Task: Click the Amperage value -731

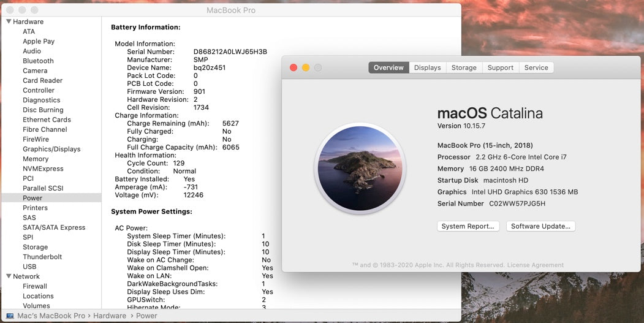Action: tap(191, 187)
